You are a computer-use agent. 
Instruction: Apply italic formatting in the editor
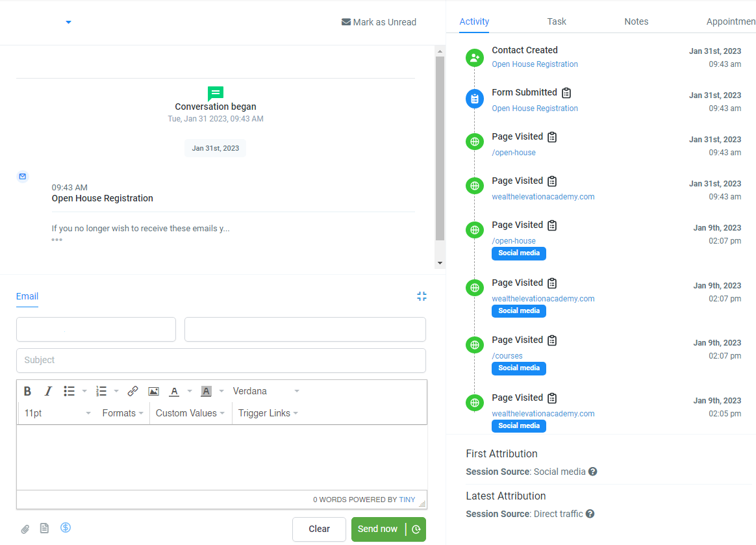pos(47,390)
